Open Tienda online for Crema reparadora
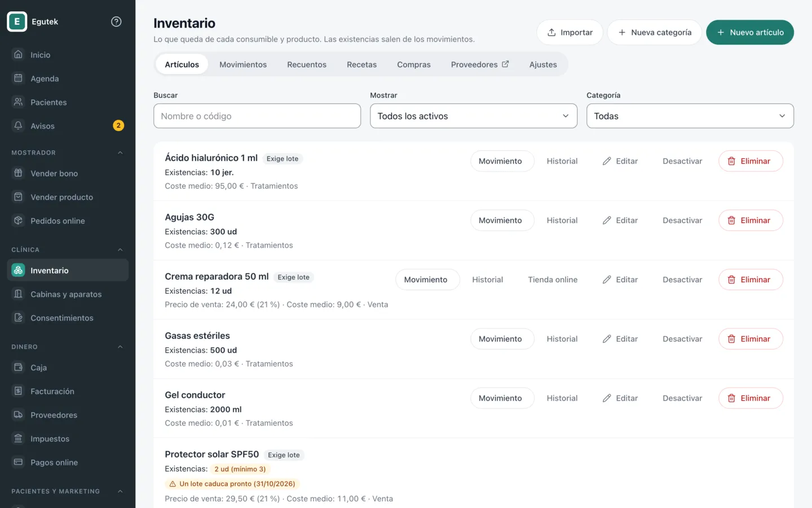812x508 pixels. pos(553,279)
